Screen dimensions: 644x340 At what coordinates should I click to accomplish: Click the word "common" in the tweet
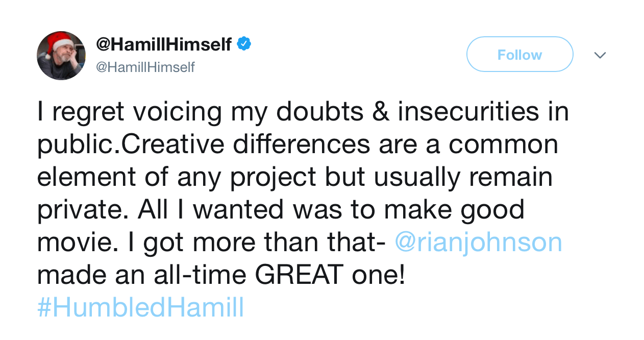(503, 144)
